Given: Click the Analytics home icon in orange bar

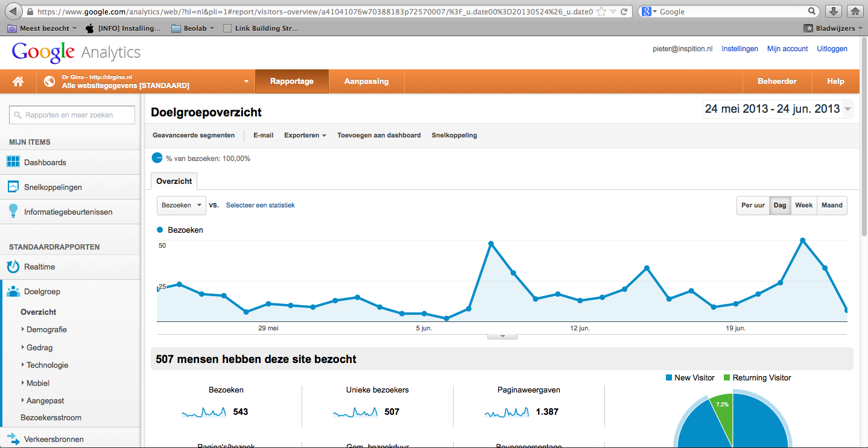Looking at the screenshot, I should point(18,81).
